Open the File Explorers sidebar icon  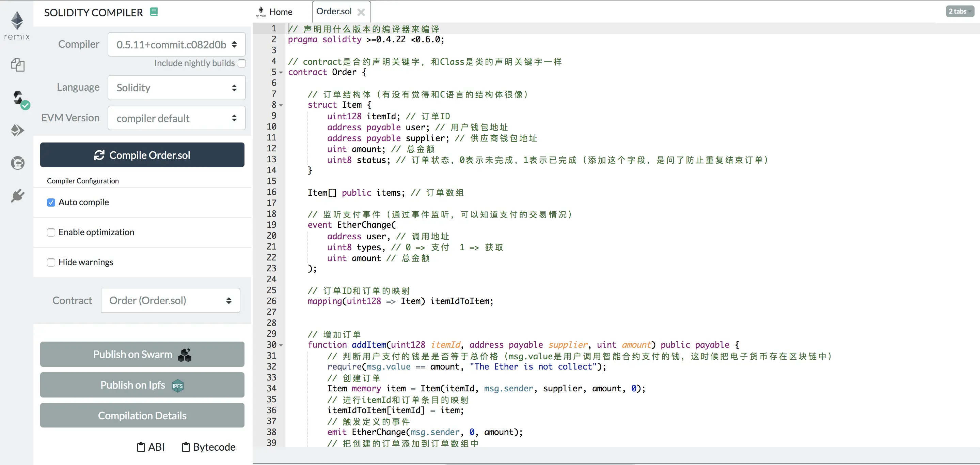tap(17, 65)
